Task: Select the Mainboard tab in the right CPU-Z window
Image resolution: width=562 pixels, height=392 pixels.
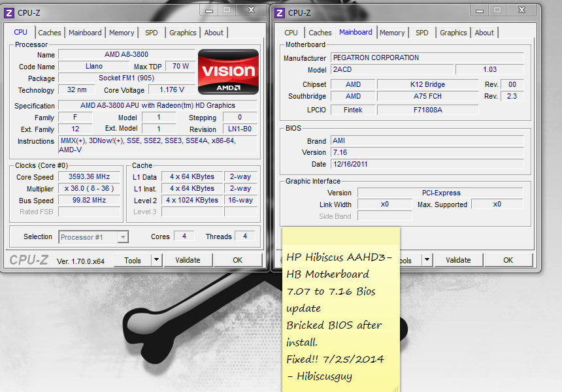Action: 355,32
